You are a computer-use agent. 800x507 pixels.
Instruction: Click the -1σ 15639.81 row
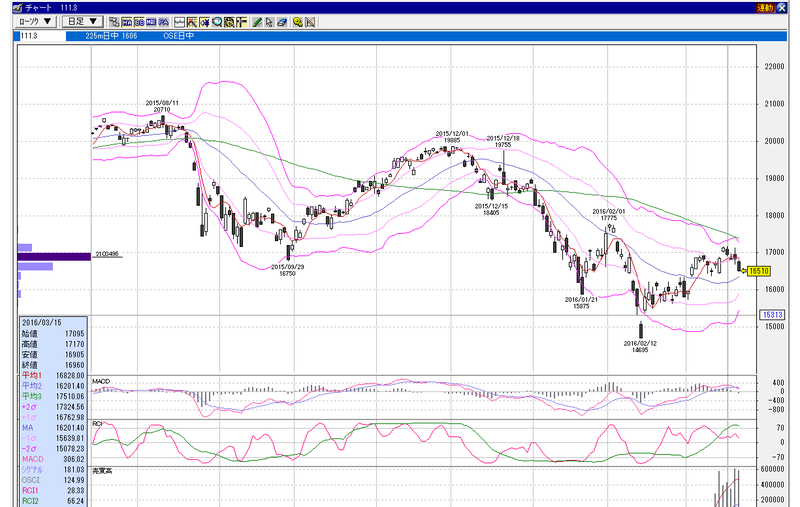click(53, 438)
